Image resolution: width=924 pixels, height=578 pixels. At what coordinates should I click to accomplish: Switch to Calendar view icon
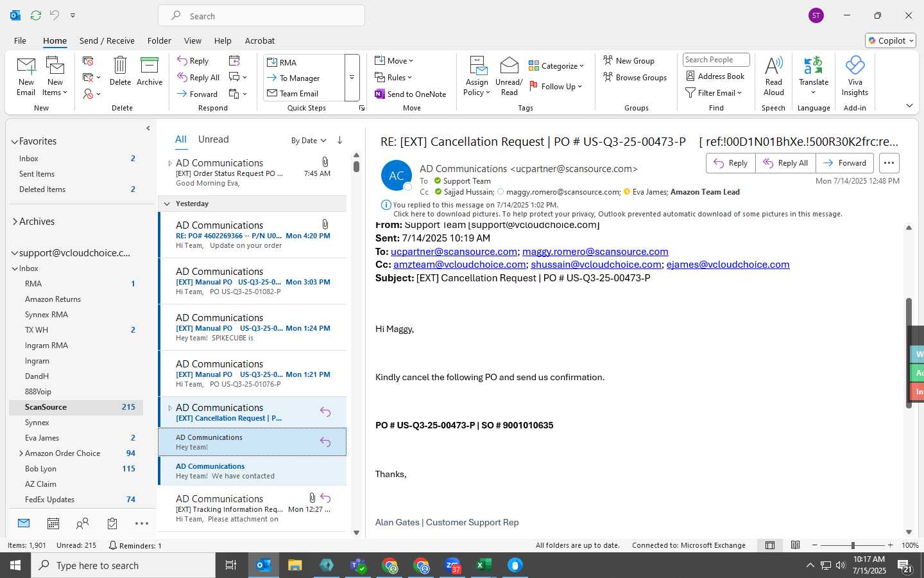coord(53,523)
